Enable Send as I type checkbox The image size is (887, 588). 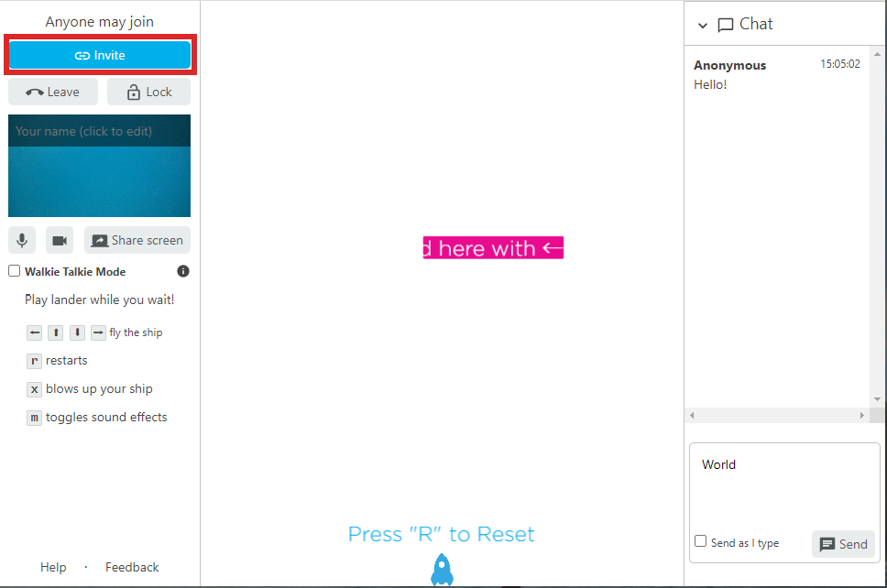pos(700,541)
